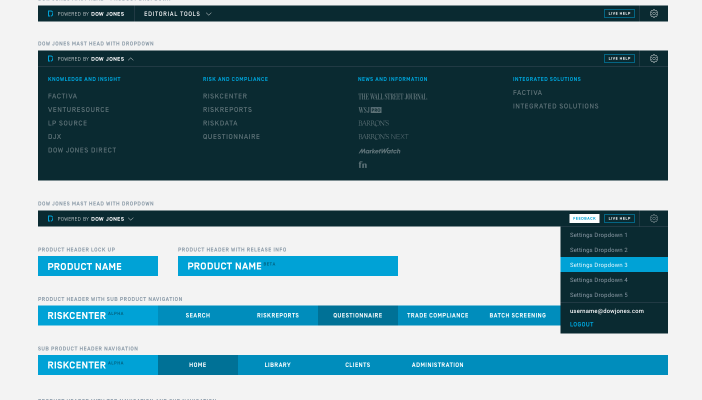The width and height of the screenshot is (702, 400).
Task: Select highlighted Settings Dropdown 3
Action: (614, 265)
